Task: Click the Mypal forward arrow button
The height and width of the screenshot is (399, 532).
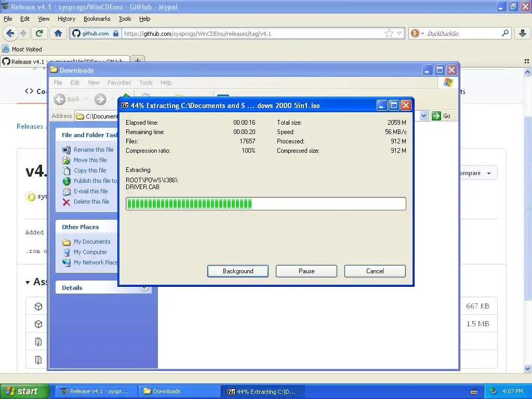Action: tap(23, 33)
